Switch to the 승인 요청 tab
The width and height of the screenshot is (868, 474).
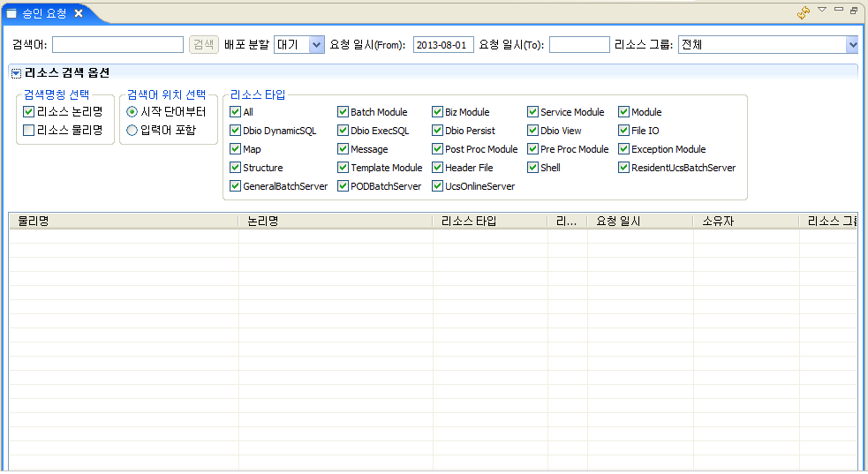click(43, 13)
